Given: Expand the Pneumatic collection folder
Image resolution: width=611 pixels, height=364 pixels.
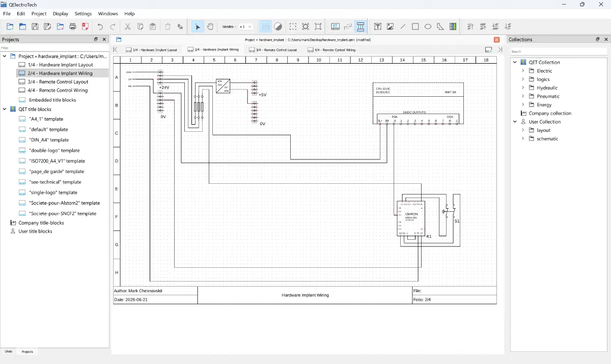Looking at the screenshot, I should click(523, 96).
